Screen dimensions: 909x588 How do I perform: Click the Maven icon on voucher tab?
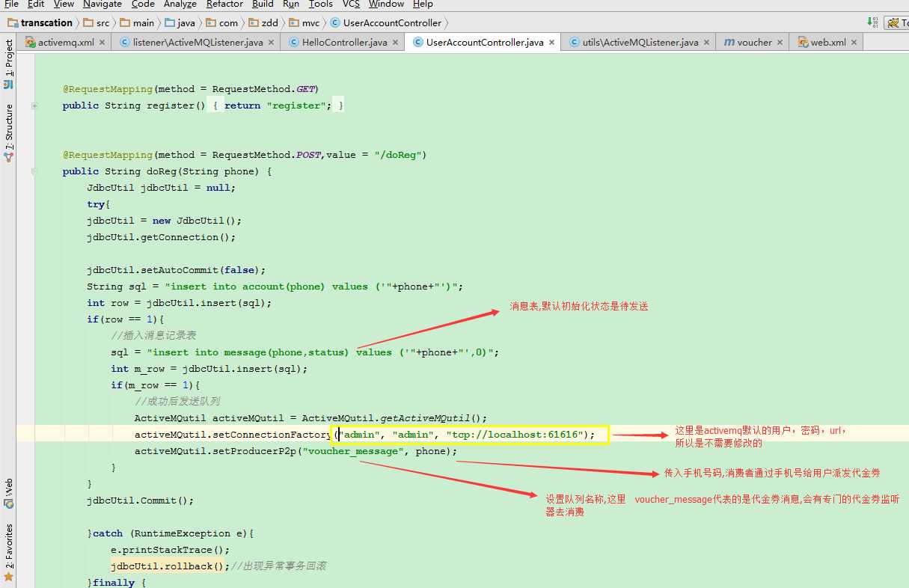[729, 43]
